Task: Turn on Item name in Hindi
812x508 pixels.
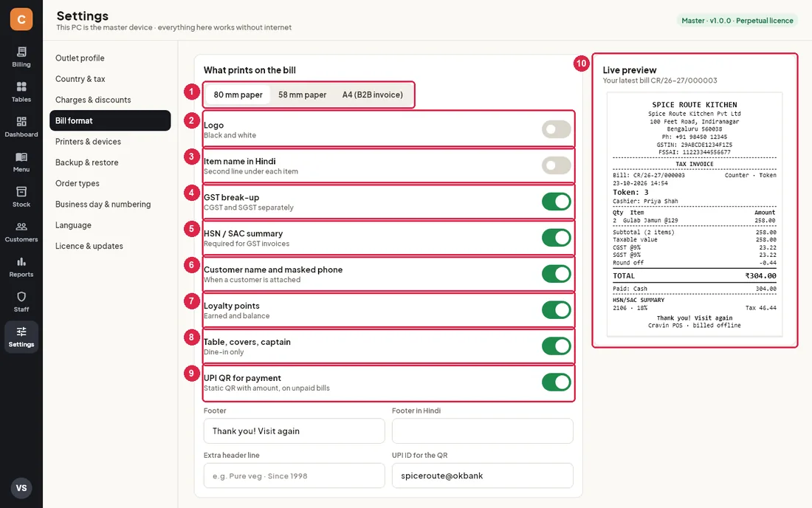Action: [556, 165]
